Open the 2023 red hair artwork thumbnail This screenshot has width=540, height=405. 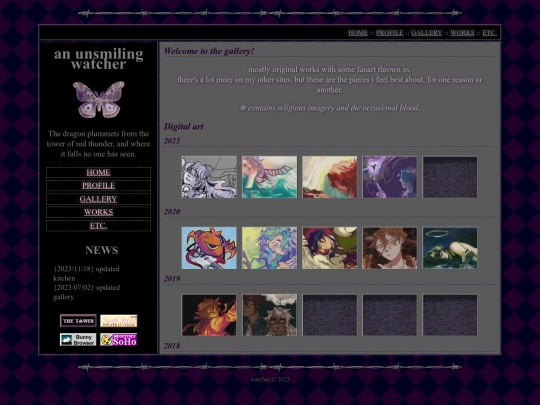point(330,177)
